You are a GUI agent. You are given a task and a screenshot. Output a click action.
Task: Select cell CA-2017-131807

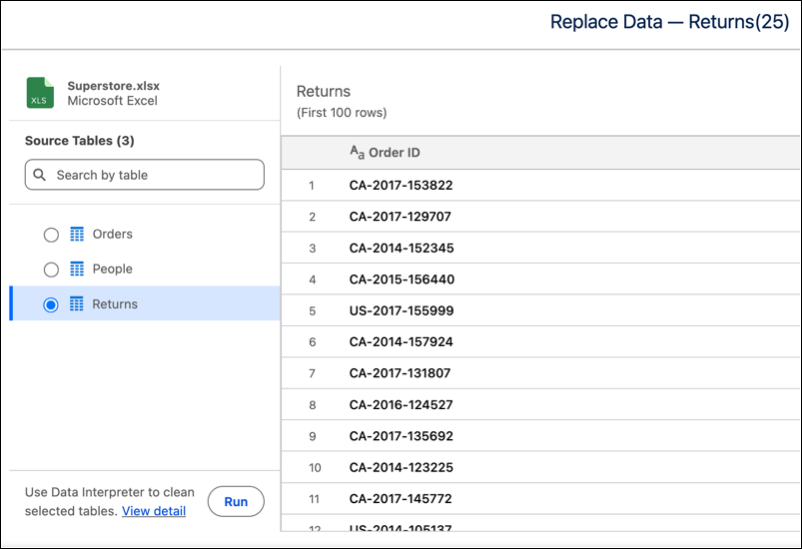[x=400, y=373]
